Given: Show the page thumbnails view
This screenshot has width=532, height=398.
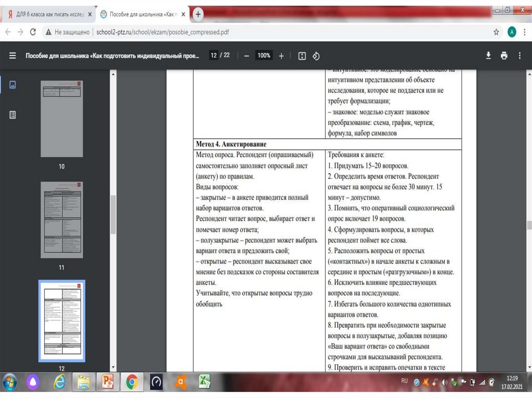Looking at the screenshot, I should point(13,85).
